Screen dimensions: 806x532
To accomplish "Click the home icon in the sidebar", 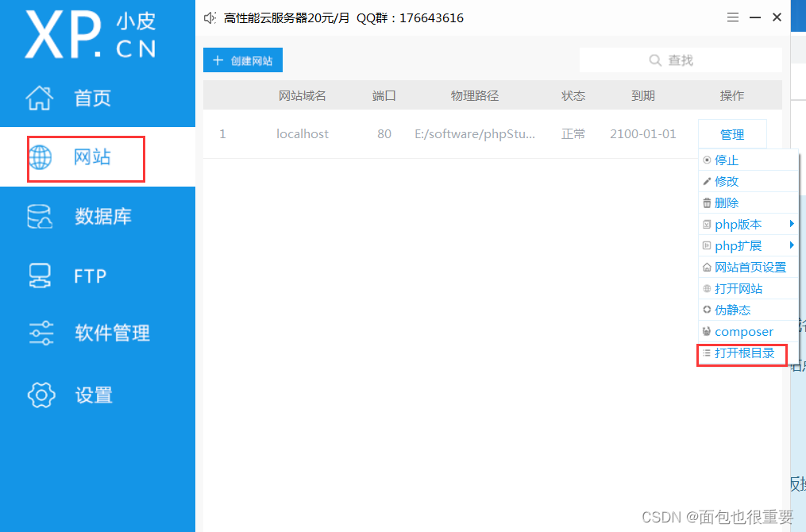I will 40,98.
